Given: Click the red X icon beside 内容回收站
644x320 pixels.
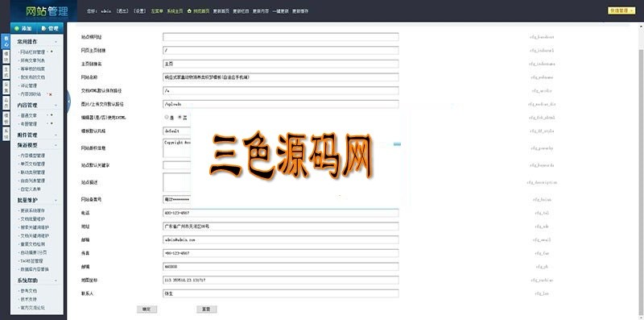Looking at the screenshot, I should pyautogui.click(x=51, y=94).
